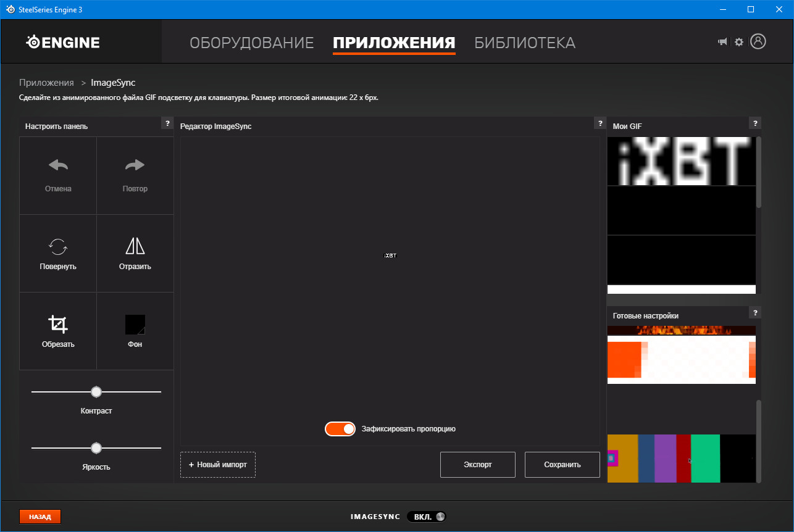Show help for Редактор ImageSync

(599, 123)
